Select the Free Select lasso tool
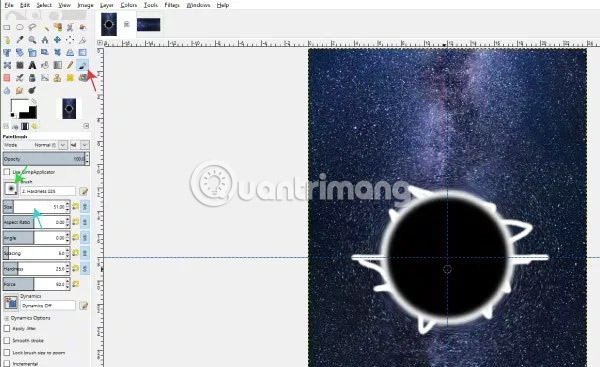The image size is (600, 367). [32, 27]
